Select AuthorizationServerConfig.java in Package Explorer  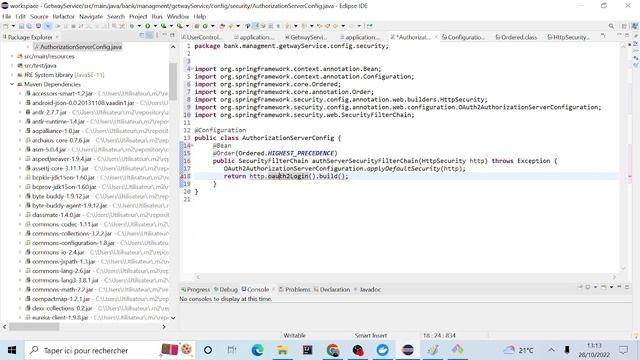point(78,47)
